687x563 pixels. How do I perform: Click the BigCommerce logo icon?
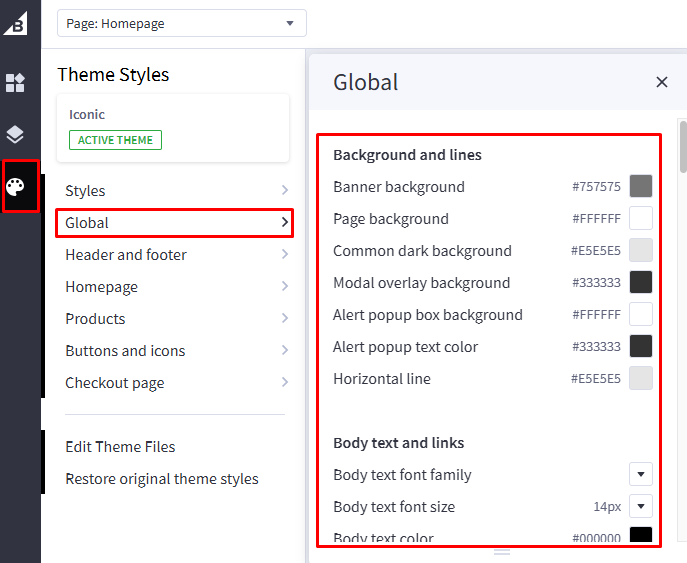coord(15,22)
